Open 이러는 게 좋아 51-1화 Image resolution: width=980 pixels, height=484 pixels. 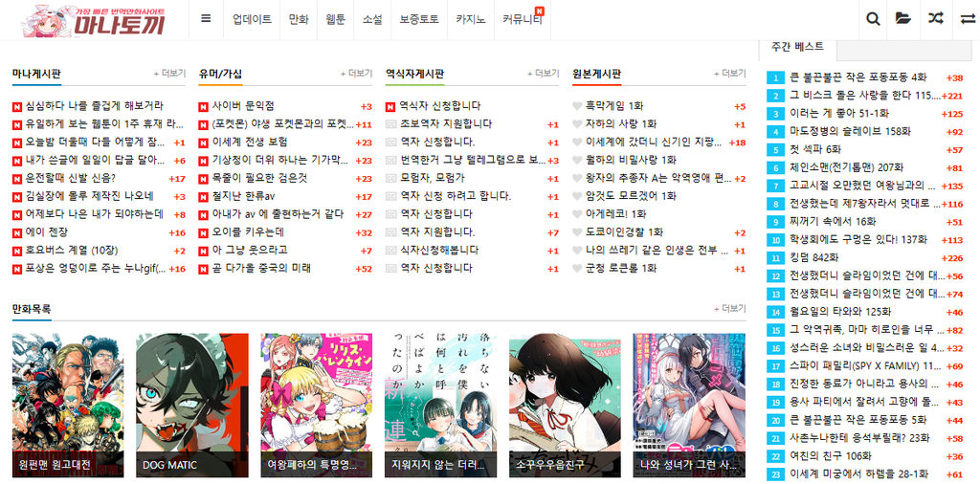[838, 114]
